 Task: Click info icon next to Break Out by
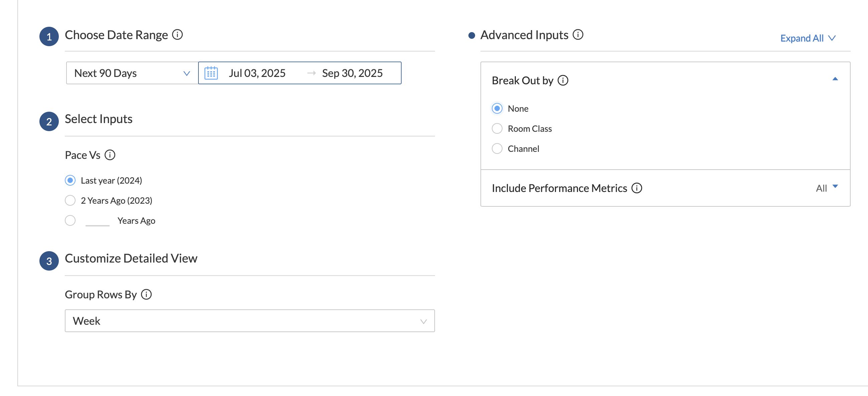click(563, 81)
